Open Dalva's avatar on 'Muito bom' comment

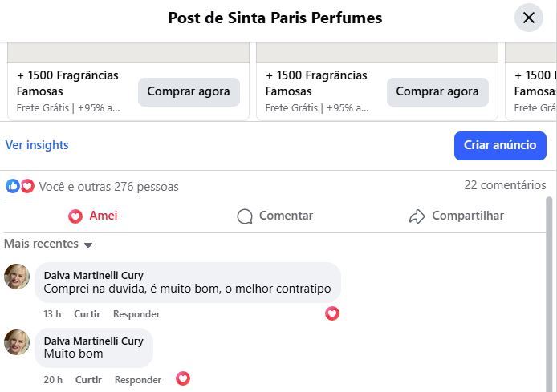17,342
